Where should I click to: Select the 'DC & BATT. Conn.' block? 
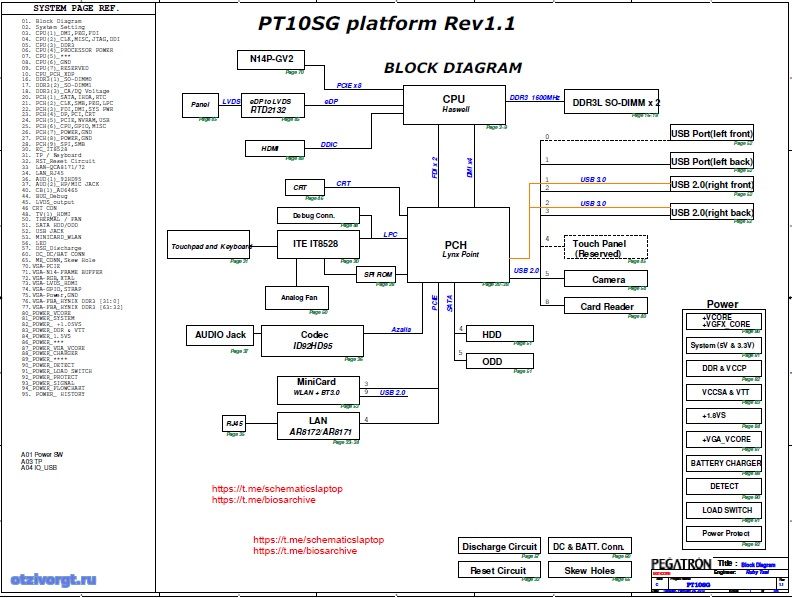[589, 546]
